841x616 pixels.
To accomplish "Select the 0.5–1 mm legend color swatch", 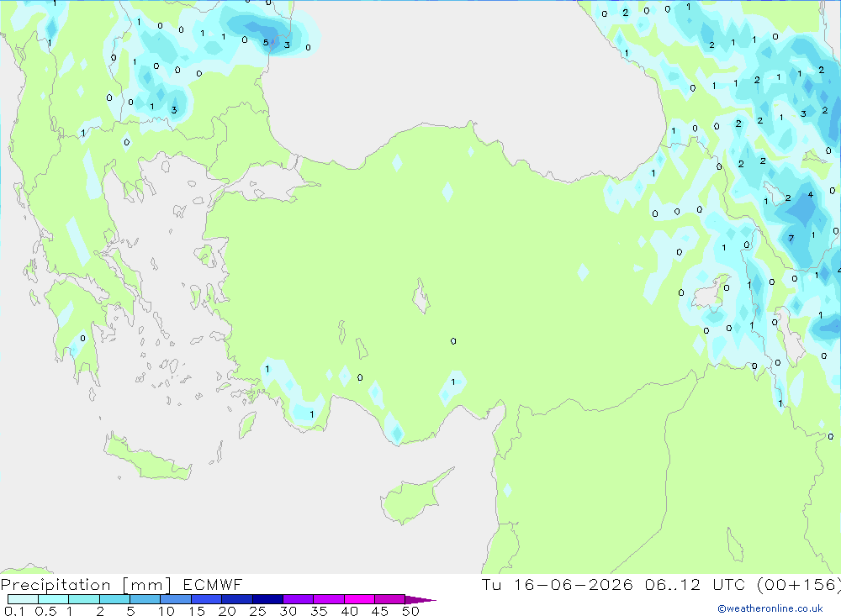I will tap(53, 599).
